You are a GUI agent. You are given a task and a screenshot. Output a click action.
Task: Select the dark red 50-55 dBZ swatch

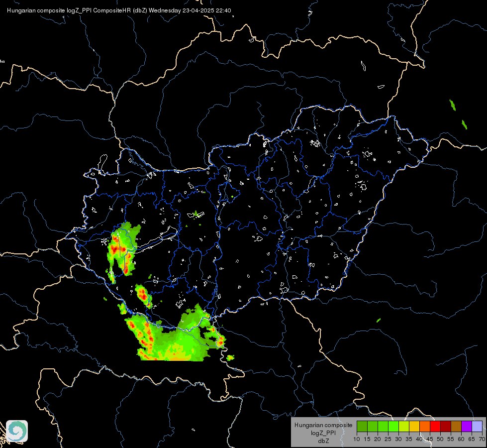tap(445, 426)
